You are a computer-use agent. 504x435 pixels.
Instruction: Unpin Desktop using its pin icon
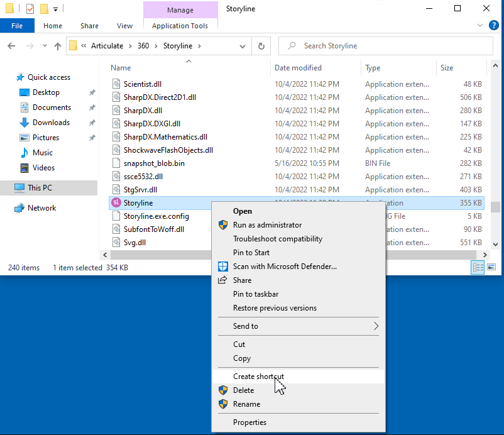click(92, 92)
